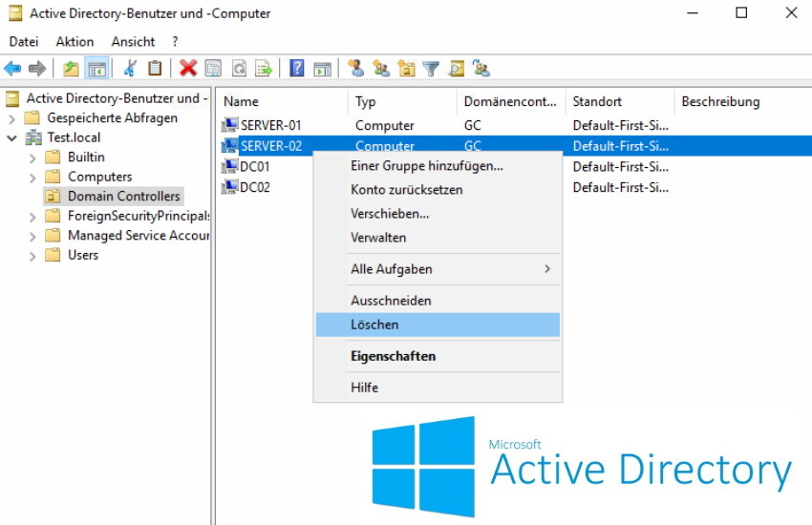Open the ? help menu
This screenshot has width=812, height=525.
[175, 41]
